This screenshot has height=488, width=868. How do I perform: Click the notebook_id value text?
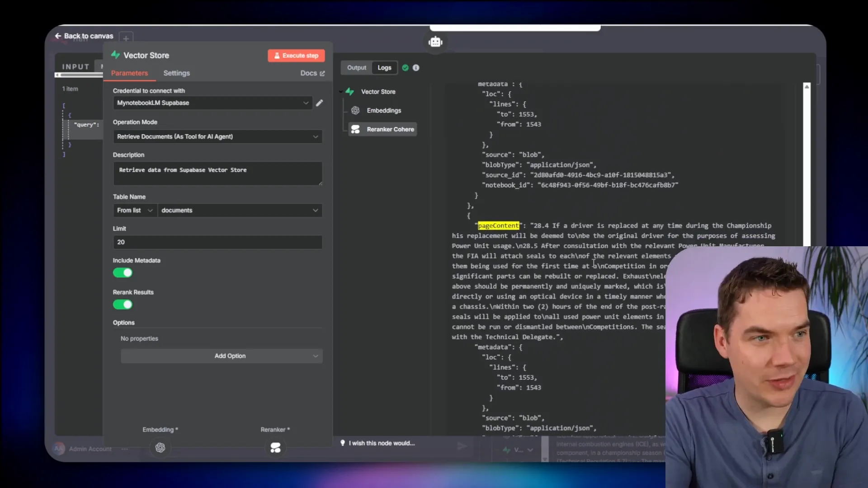608,185
